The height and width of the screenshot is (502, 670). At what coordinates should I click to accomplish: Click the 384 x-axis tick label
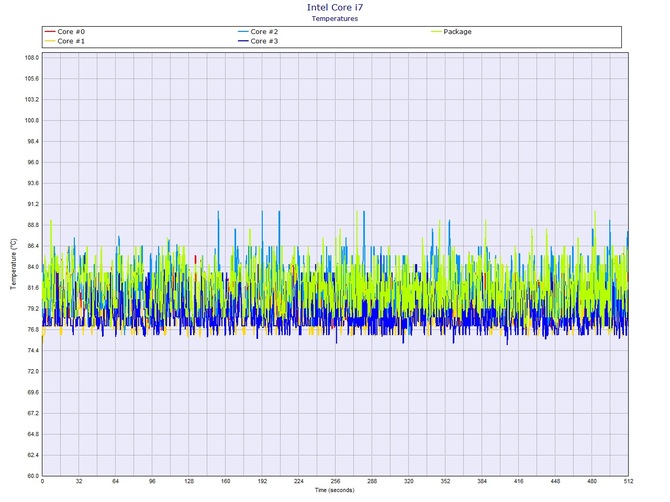pyautogui.click(x=482, y=481)
